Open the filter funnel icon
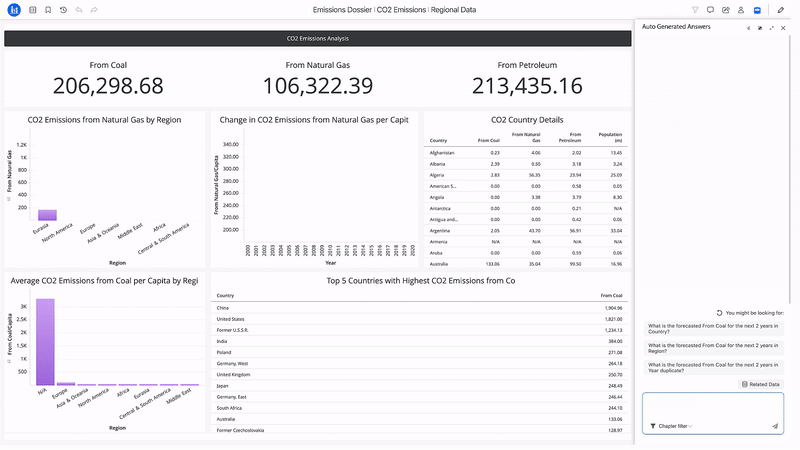Image resolution: width=800 pixels, height=450 pixels. 695,10
